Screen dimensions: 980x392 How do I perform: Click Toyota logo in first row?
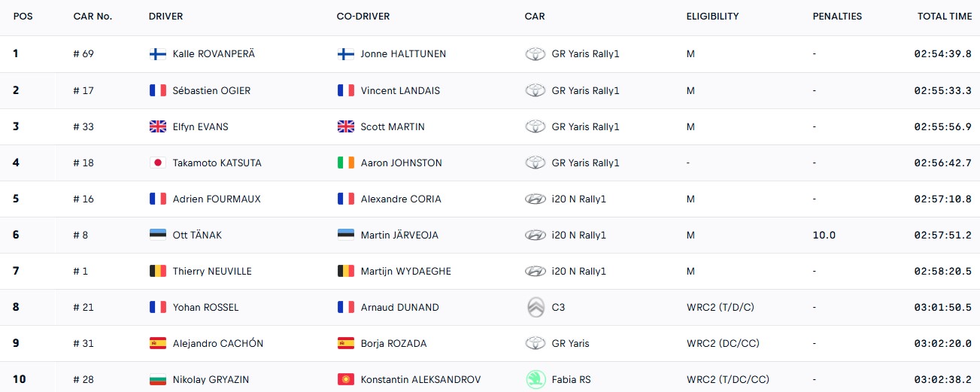pos(535,54)
